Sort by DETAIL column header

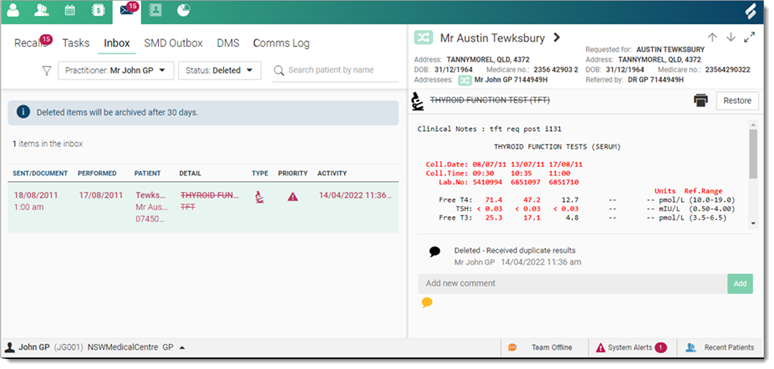tap(190, 174)
